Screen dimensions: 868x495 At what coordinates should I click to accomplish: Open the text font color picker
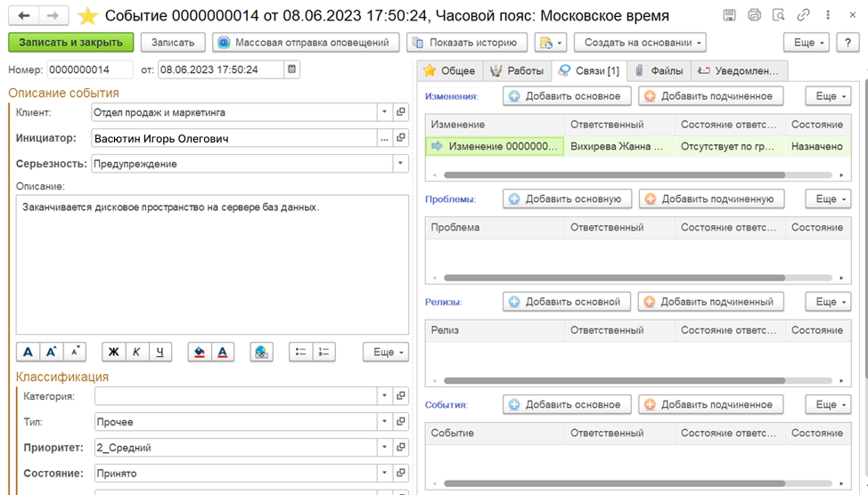point(223,352)
